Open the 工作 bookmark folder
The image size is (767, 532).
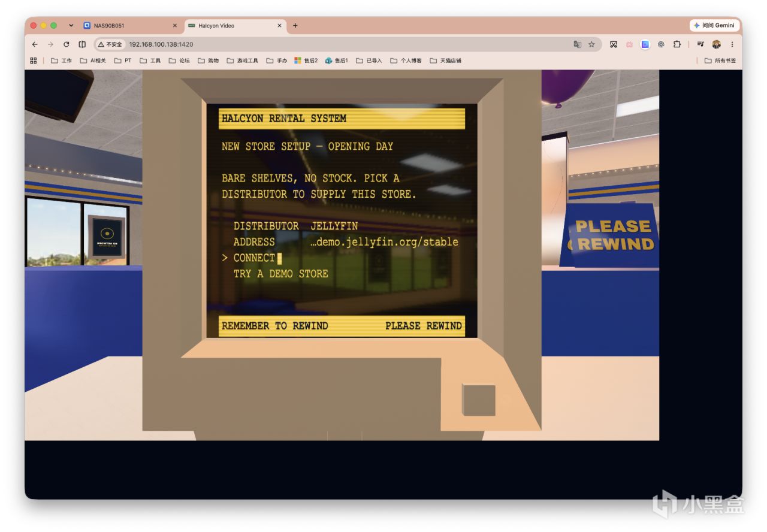(62, 61)
